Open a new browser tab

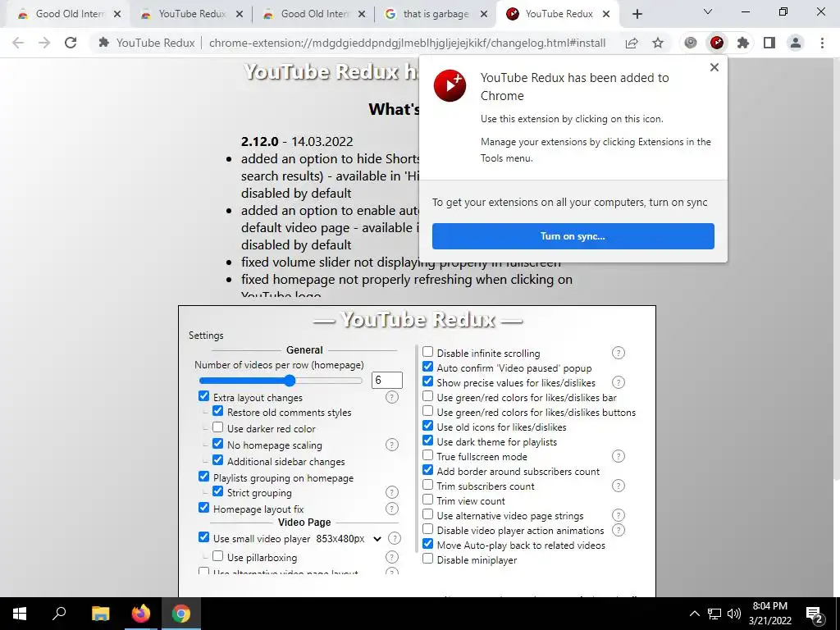point(637,15)
